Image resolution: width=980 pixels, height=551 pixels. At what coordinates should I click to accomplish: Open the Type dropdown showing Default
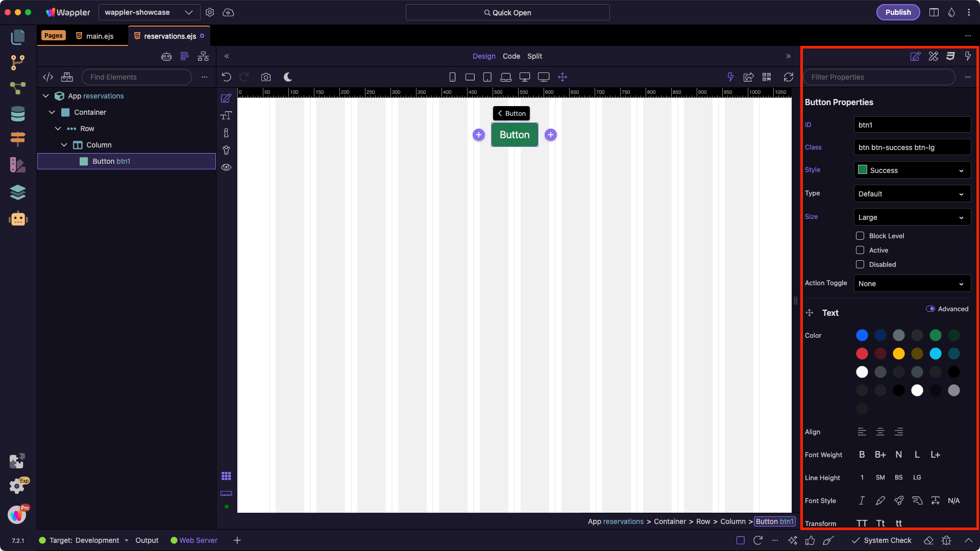click(912, 193)
